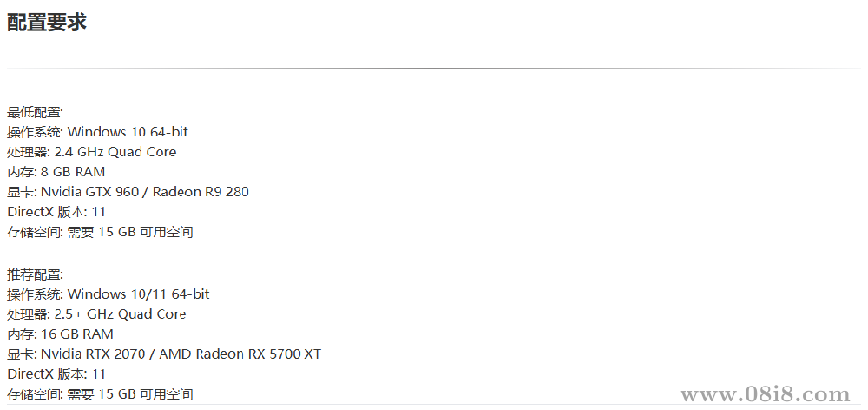Click the Nvidia GTX 960 text
The height and width of the screenshot is (410, 868).
pyautogui.click(x=89, y=192)
